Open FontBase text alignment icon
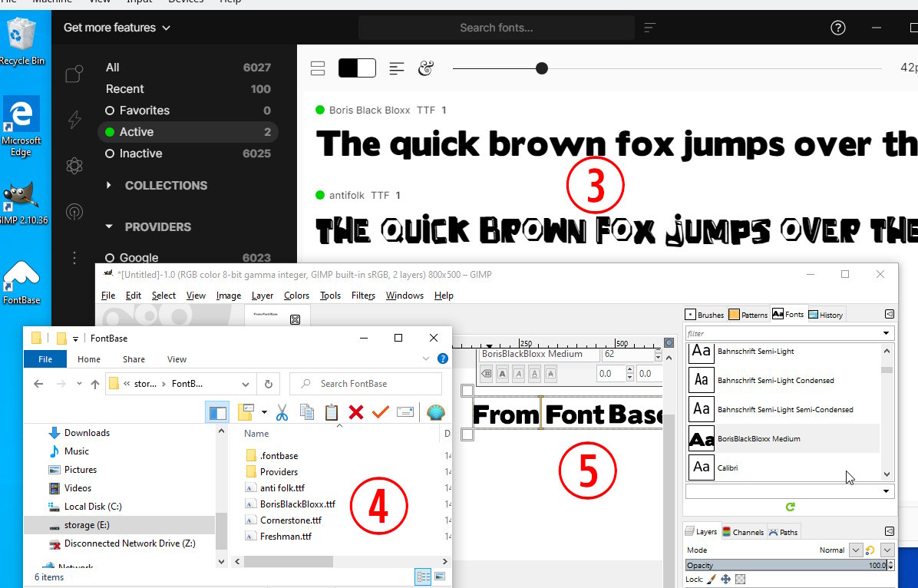The width and height of the screenshot is (918, 588). coord(396,68)
